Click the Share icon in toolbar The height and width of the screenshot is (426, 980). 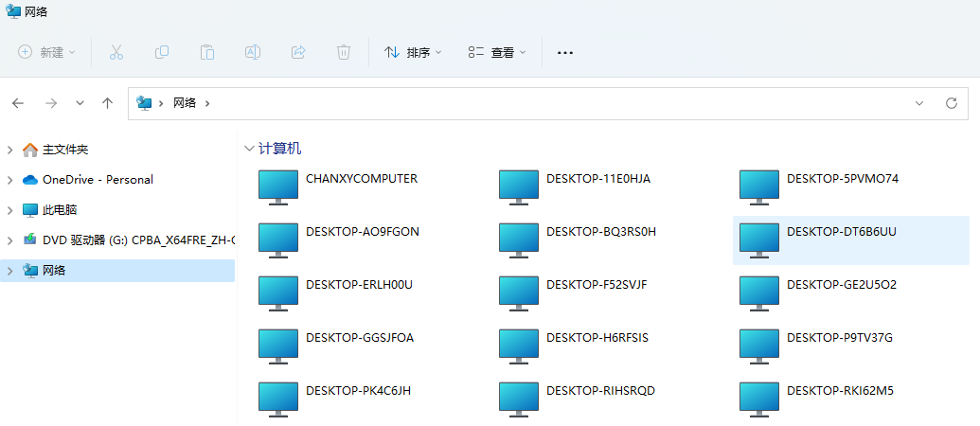click(298, 52)
